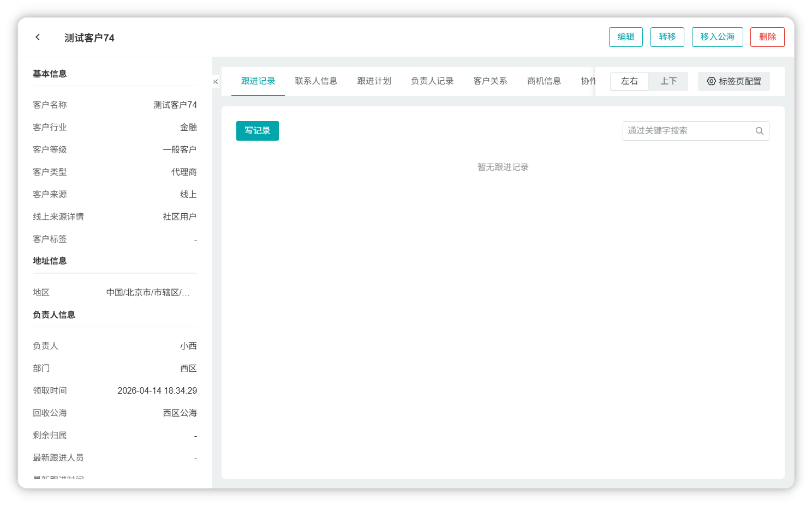
Task: Go back using the left arrow icon
Action: (38, 37)
